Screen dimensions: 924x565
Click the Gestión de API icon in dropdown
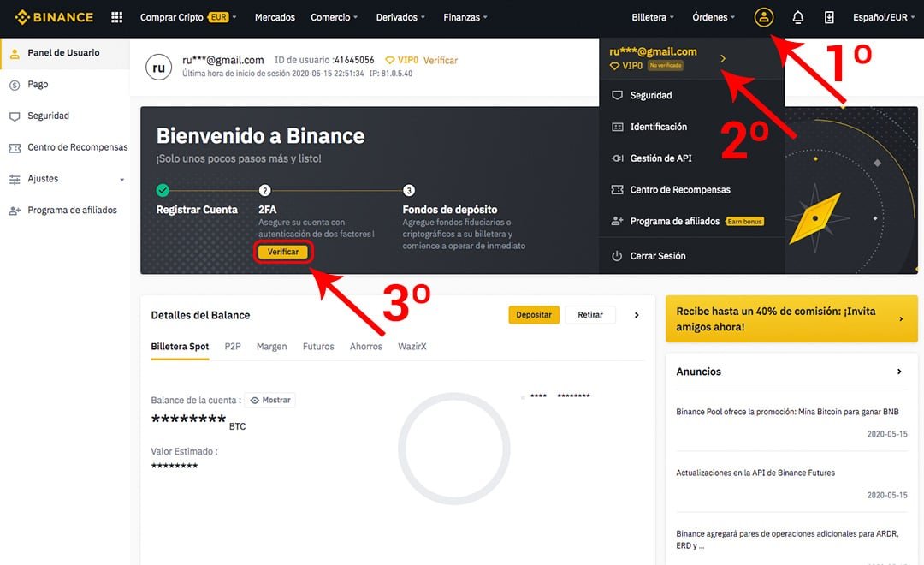click(617, 158)
